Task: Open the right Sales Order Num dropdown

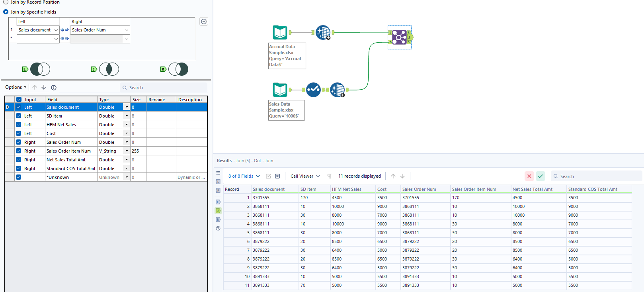Action: [x=126, y=30]
